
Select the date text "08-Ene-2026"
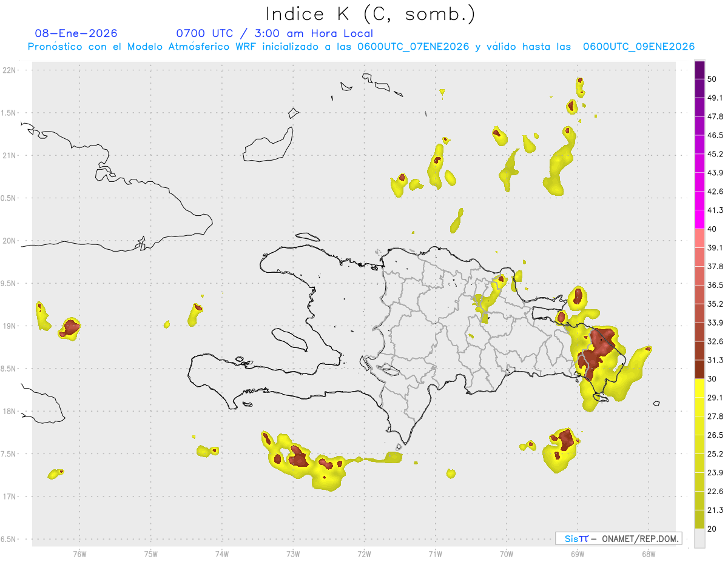point(76,33)
